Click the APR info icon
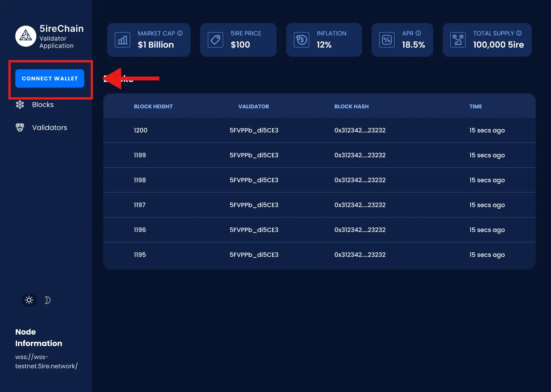The image size is (551, 392). click(x=418, y=33)
